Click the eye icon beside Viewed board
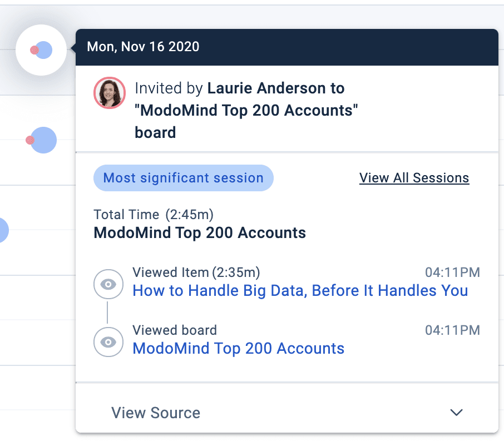Image resolution: width=504 pixels, height=446 pixels. [x=108, y=342]
